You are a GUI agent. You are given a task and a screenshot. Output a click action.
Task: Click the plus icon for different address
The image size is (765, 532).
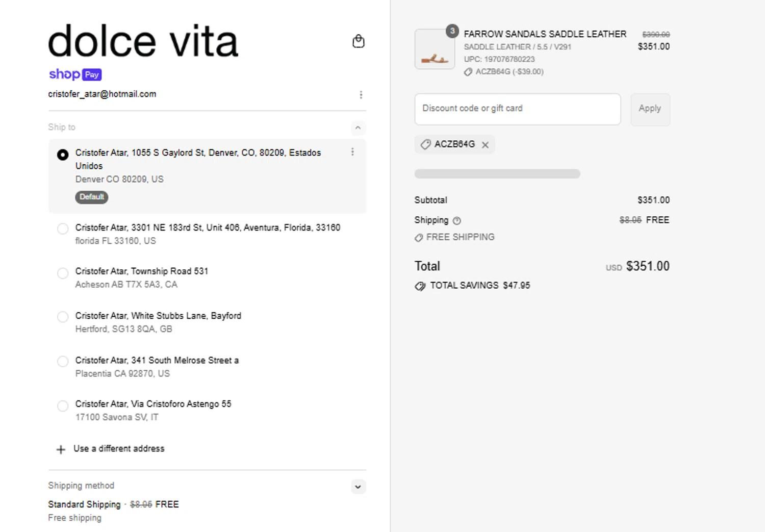(x=61, y=449)
